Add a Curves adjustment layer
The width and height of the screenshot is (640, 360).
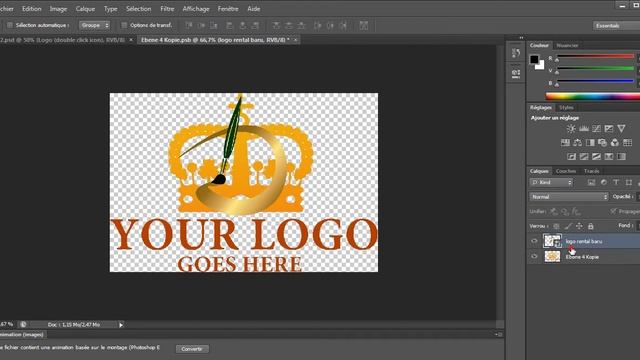(x=596, y=129)
